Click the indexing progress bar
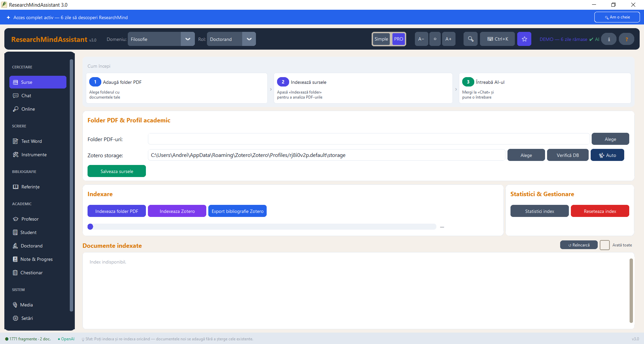 (262, 227)
